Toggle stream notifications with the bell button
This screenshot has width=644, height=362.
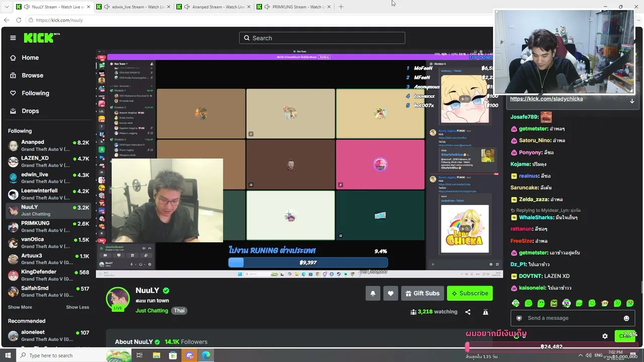point(373,293)
